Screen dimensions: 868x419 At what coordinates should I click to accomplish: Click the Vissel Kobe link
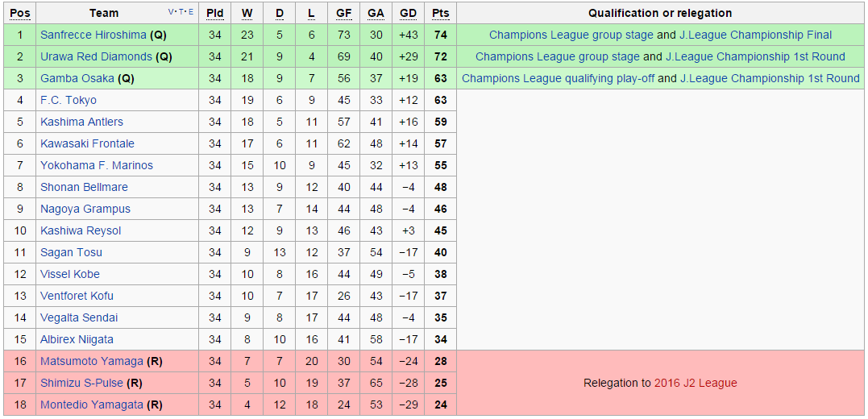coord(70,274)
